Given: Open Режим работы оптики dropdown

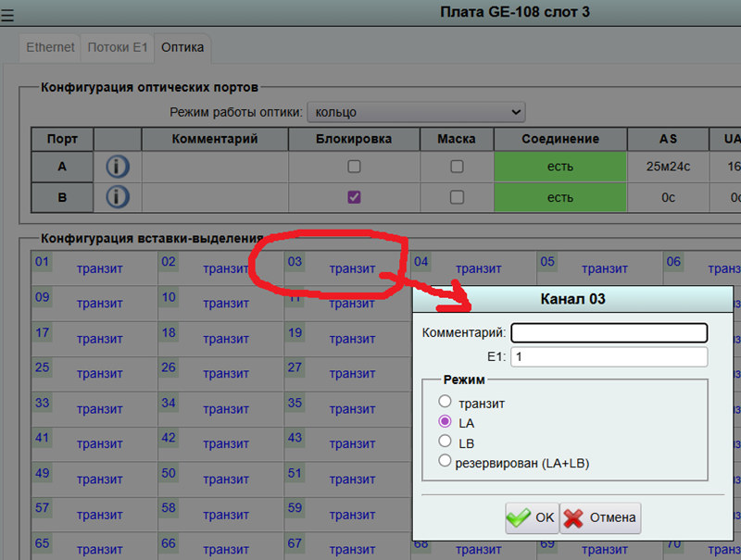Looking at the screenshot, I should click(416, 112).
